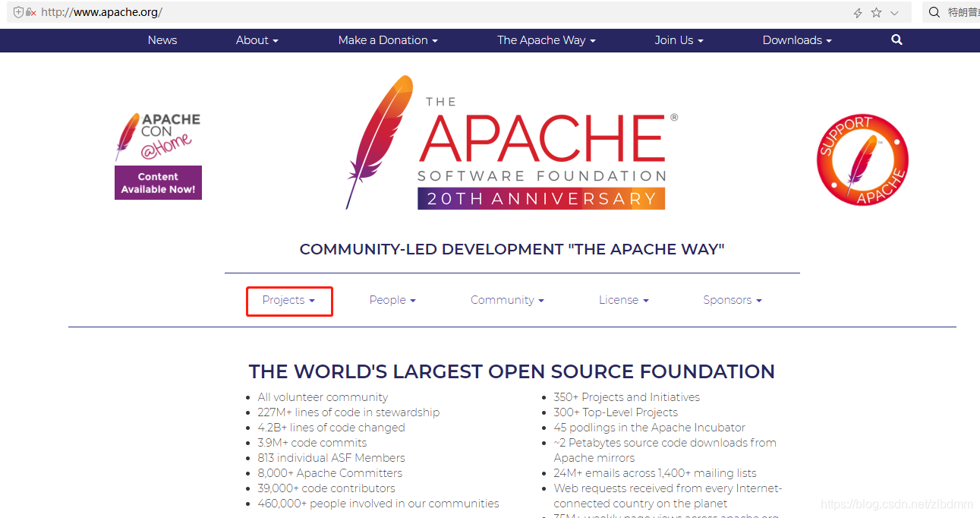Open the Projects dropdown
980x518 pixels.
click(288, 300)
